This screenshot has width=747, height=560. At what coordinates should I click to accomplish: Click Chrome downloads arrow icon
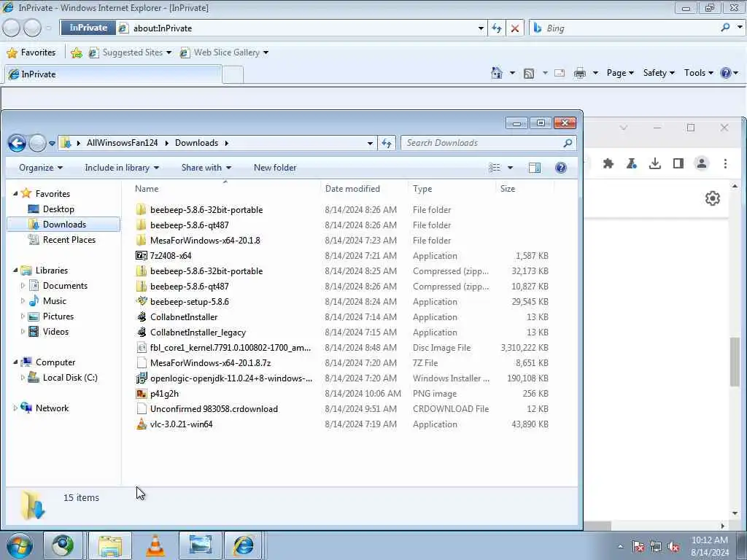pyautogui.click(x=655, y=164)
